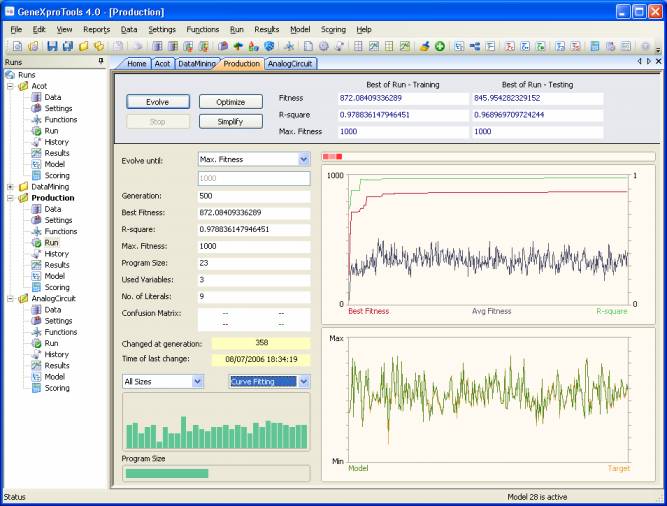Click the red-shapes functions toolbar icon
The height and width of the screenshot is (506, 667).
(x=254, y=46)
